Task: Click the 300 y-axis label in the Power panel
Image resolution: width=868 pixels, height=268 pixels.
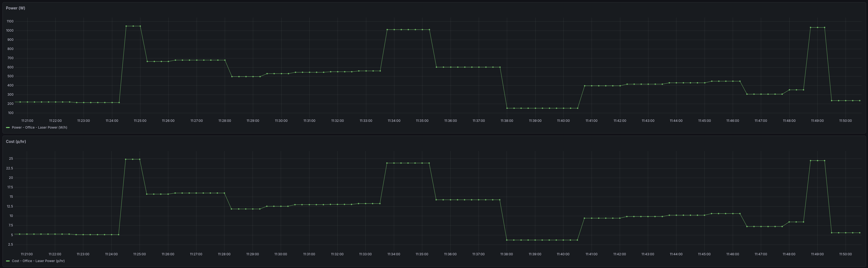Action: 11,95
